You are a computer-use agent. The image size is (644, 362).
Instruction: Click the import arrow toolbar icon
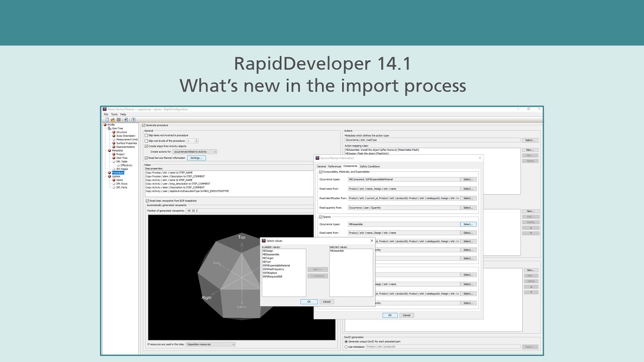click(126, 120)
